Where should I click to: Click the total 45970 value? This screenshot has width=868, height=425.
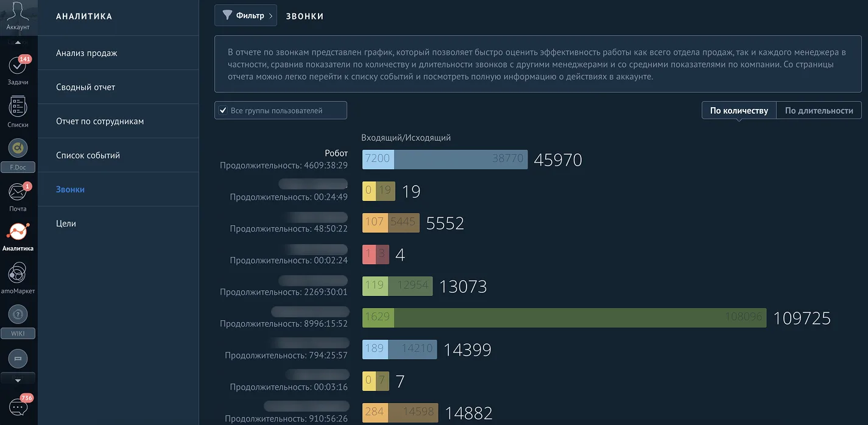(558, 160)
